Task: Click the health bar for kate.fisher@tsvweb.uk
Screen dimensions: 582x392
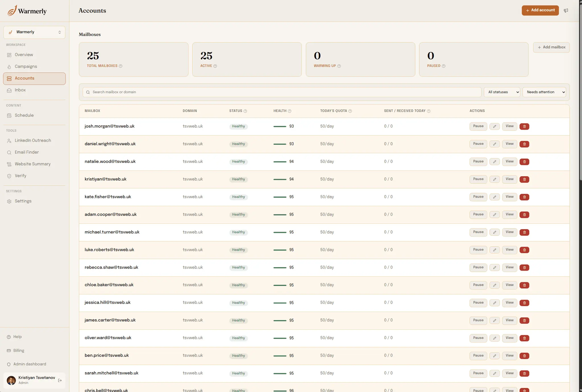Action: click(x=280, y=197)
